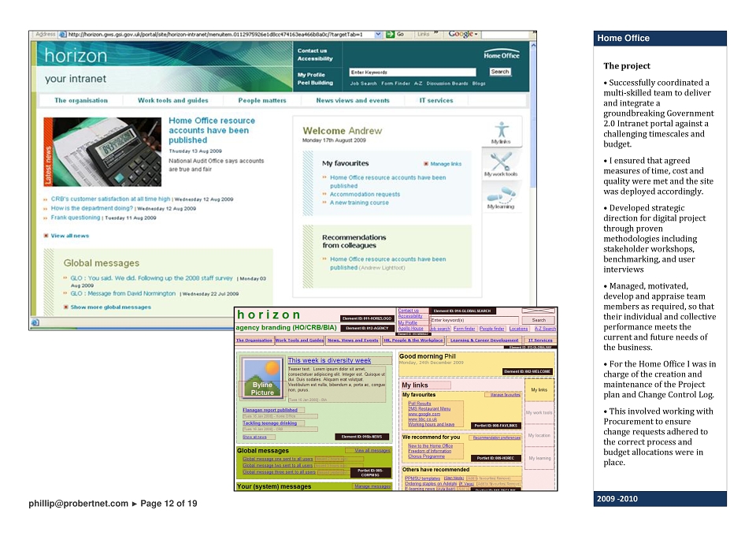Open the People matters menu
The height and width of the screenshot is (536, 756).
pyautogui.click(x=262, y=100)
